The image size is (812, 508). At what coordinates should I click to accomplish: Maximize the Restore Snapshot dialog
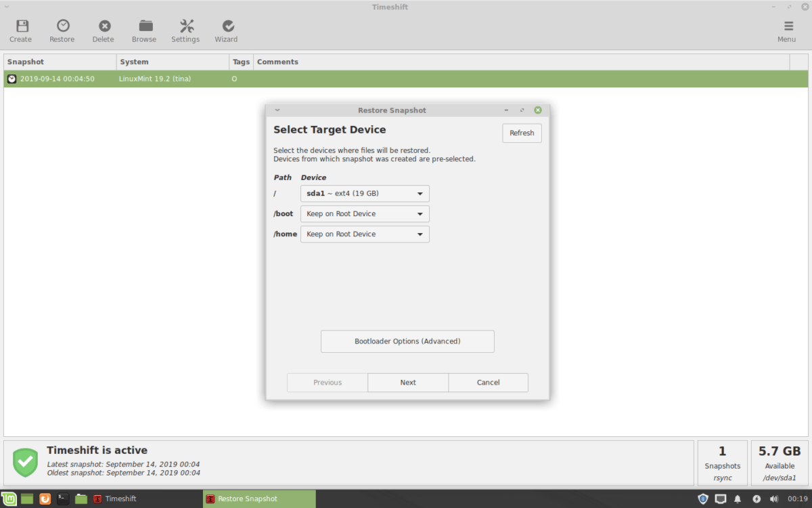click(x=522, y=110)
